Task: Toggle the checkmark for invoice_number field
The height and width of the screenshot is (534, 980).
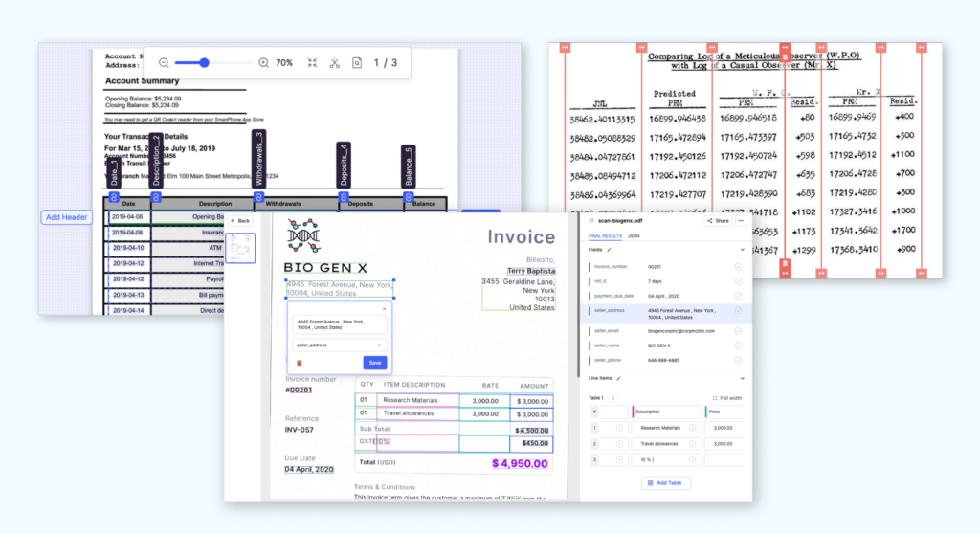Action: [738, 266]
